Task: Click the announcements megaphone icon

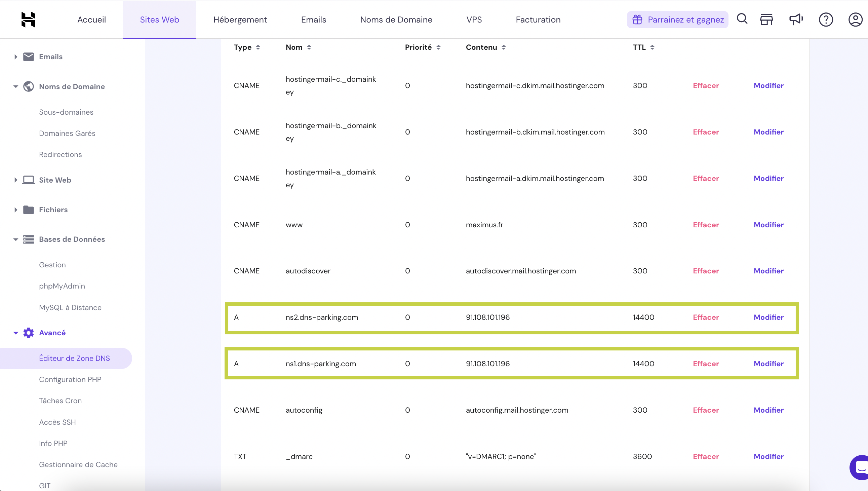Action: tap(796, 20)
